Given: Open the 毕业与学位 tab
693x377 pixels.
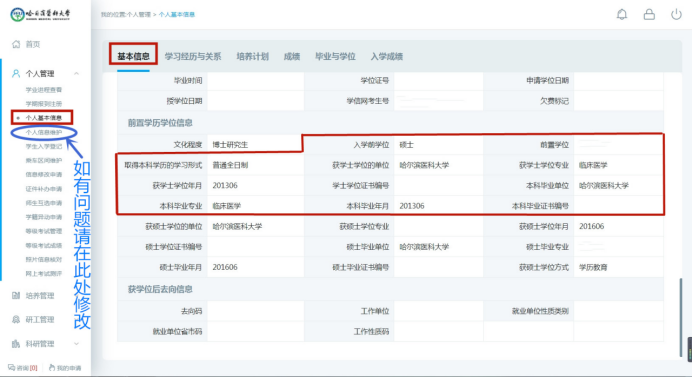Looking at the screenshot, I should coord(335,56).
